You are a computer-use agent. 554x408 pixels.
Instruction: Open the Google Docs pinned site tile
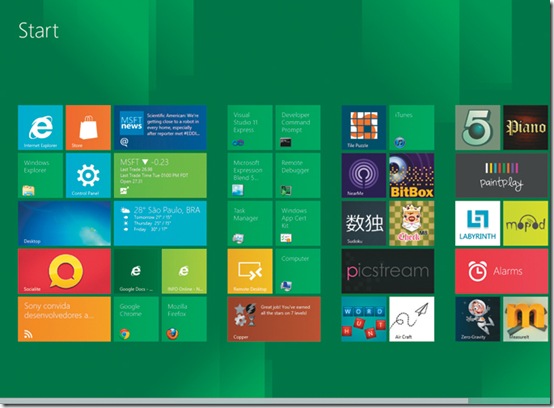pyautogui.click(x=136, y=271)
